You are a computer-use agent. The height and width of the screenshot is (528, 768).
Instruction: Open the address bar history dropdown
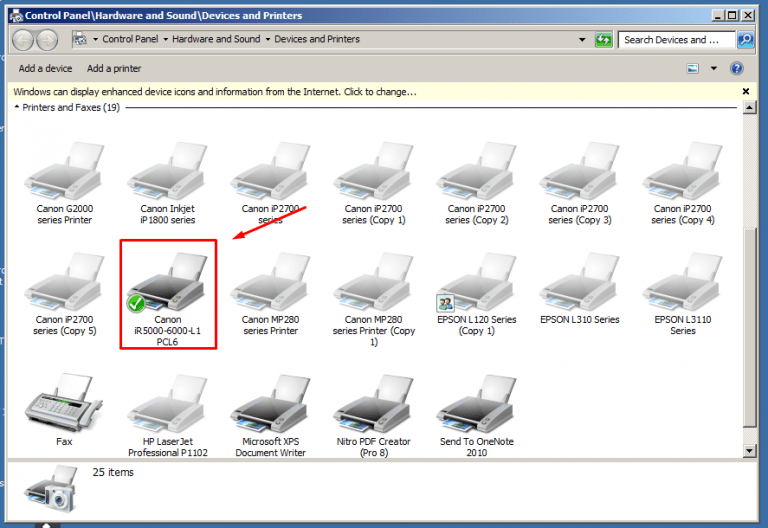tap(582, 40)
